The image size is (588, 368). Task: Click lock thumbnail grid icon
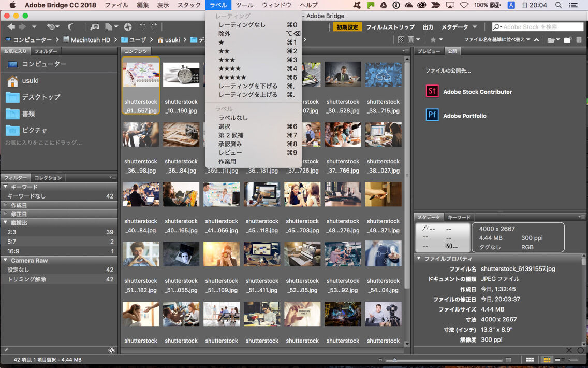530,360
